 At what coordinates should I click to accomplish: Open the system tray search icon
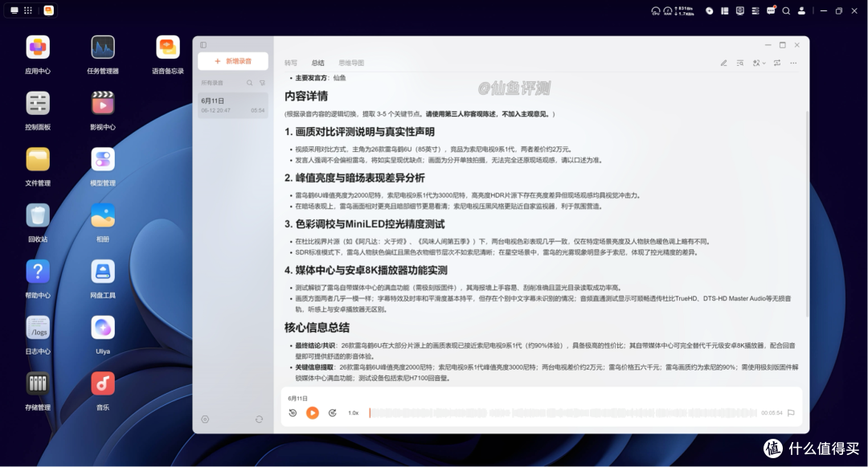(x=786, y=10)
